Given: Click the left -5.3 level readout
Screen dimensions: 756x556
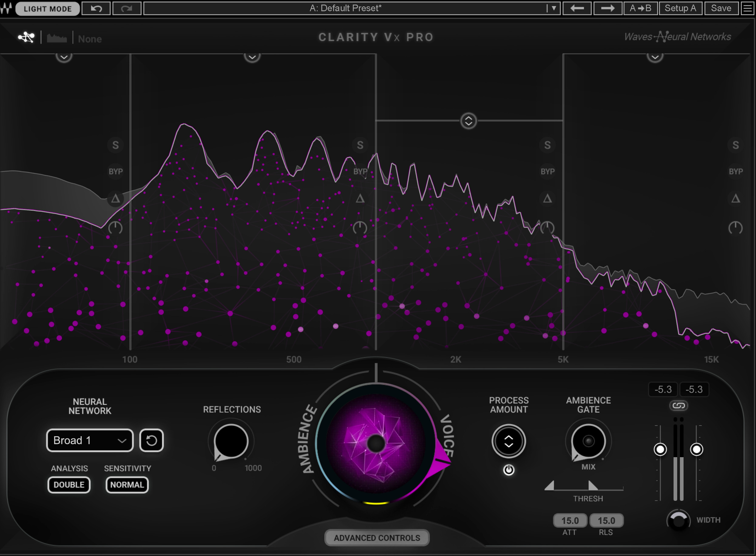Looking at the screenshot, I should click(x=663, y=389).
